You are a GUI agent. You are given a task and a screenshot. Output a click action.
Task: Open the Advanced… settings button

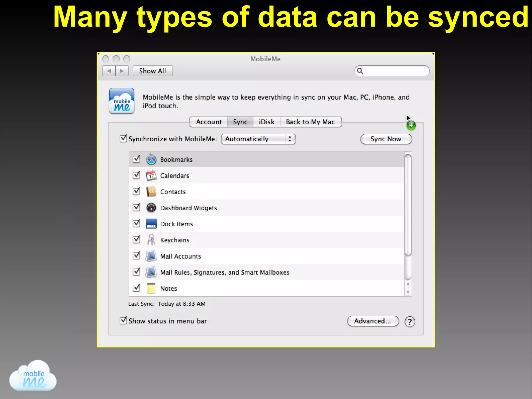tap(373, 321)
